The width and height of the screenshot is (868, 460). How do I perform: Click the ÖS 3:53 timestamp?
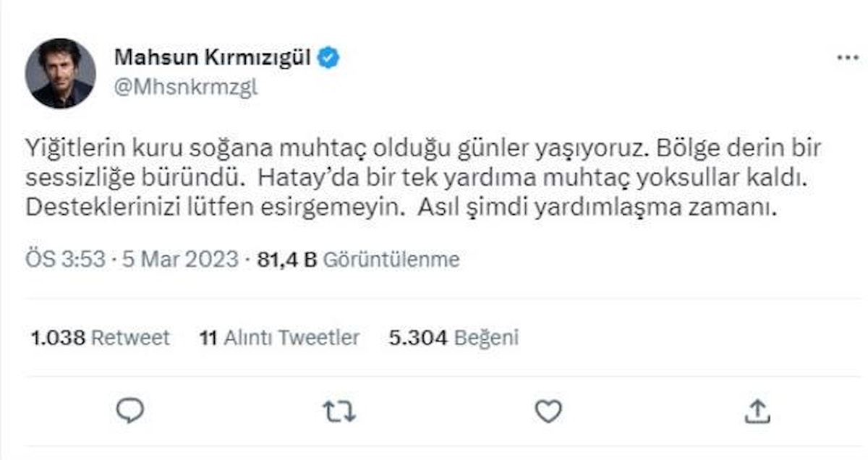(66, 259)
